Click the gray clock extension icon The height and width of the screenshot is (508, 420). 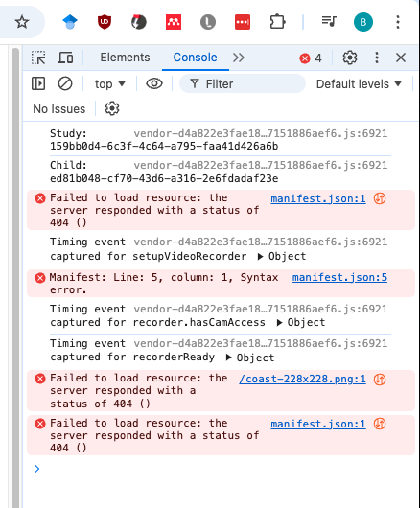pos(208,22)
